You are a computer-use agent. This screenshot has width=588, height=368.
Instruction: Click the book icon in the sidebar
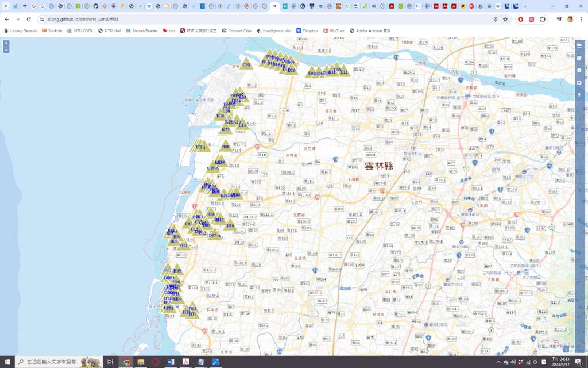click(579, 58)
